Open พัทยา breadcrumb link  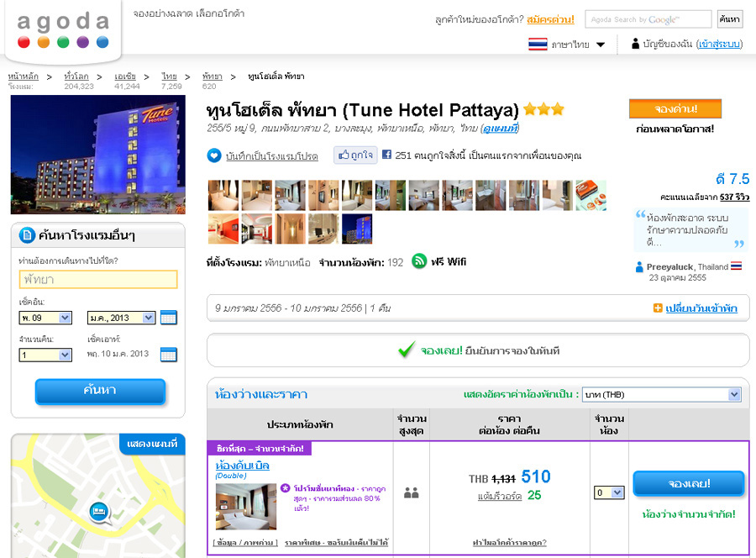tap(213, 76)
